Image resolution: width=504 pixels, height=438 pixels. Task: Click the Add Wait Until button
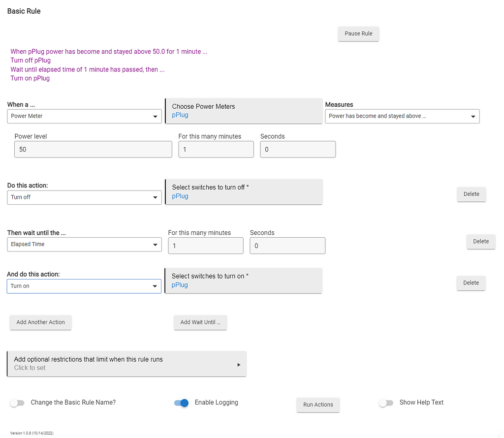coord(200,322)
